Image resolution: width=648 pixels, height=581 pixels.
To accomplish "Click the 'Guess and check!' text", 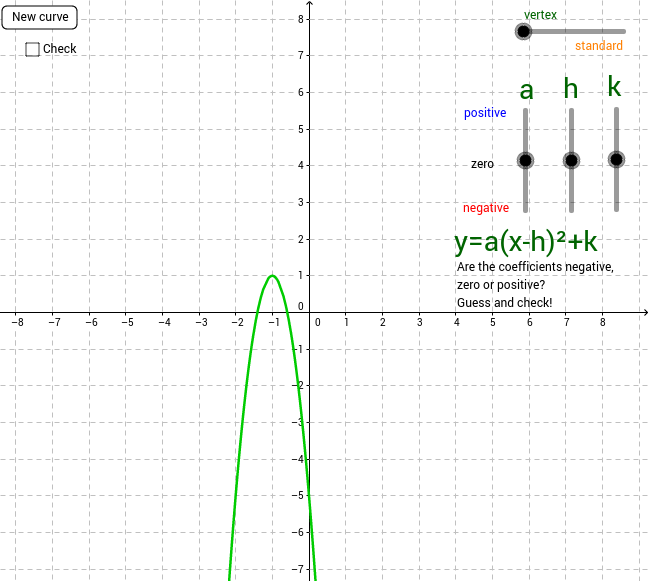I will [504, 302].
